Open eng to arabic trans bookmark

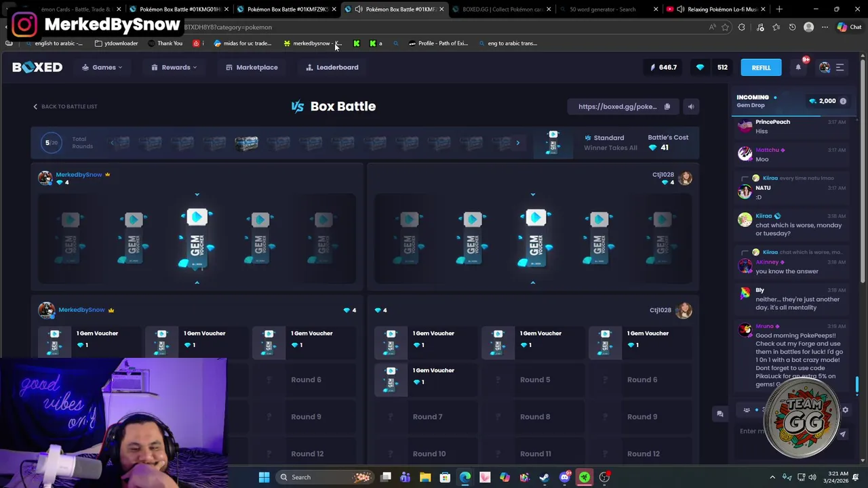point(508,43)
